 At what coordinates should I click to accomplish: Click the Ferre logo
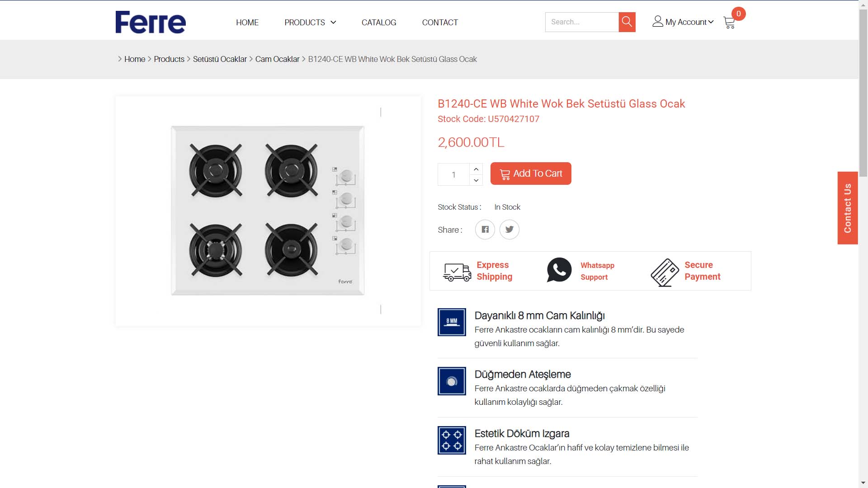[x=151, y=22]
